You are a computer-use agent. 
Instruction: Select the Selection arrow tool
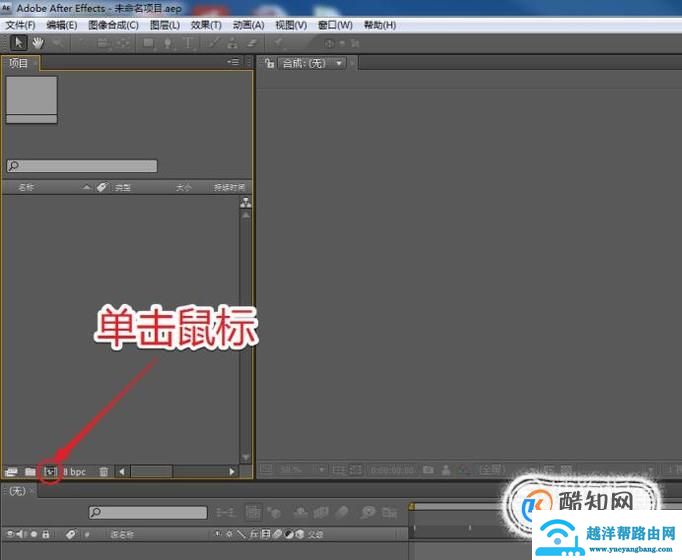(18, 43)
